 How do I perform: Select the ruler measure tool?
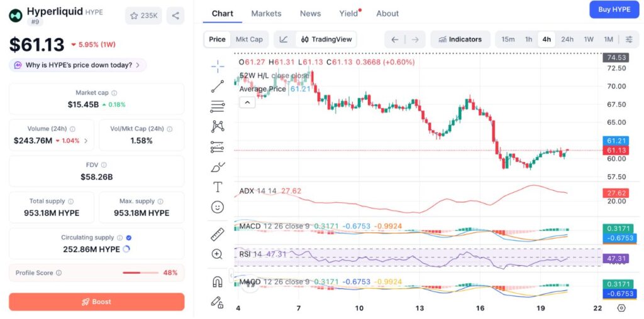coord(218,234)
